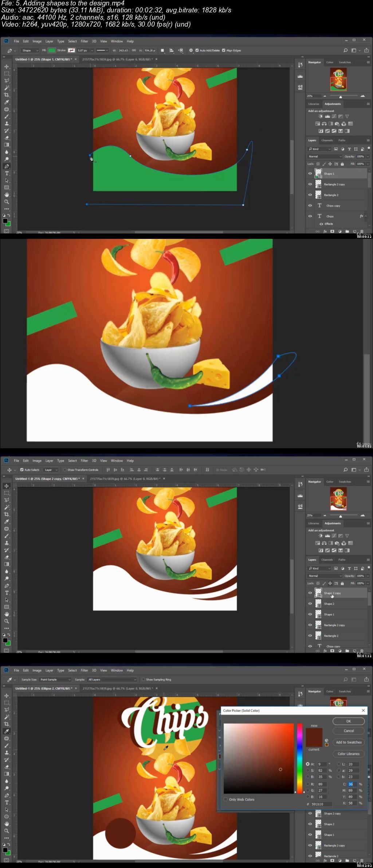373x868 pixels.
Task: Choose the Eraser tool in Shape 2 copy frame
Action: click(7, 557)
